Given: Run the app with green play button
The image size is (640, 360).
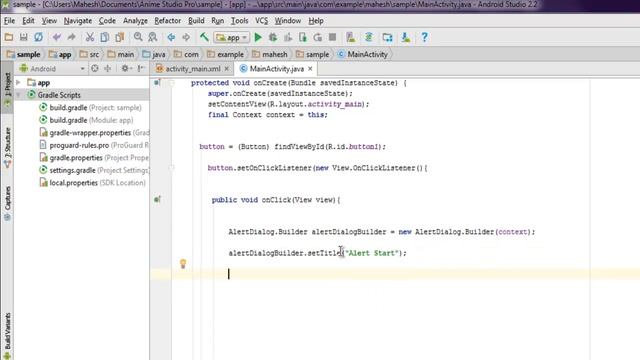Looking at the screenshot, I should click(x=258, y=38).
